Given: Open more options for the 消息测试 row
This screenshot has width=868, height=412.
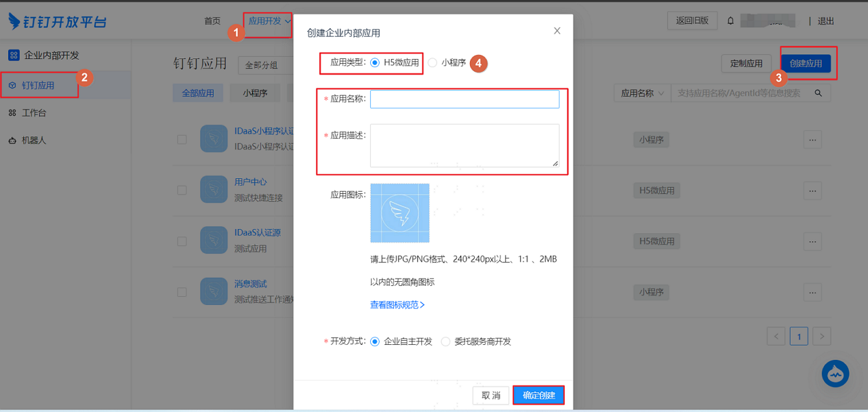Looking at the screenshot, I should 812,292.
